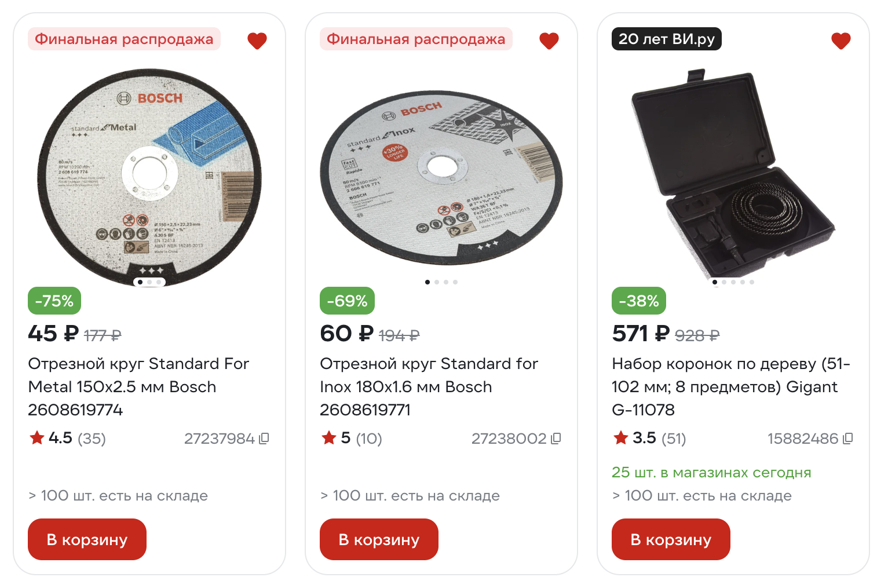Screen dimensions: 888x588
Task: Copy product code 15882486
Action: click(x=848, y=439)
